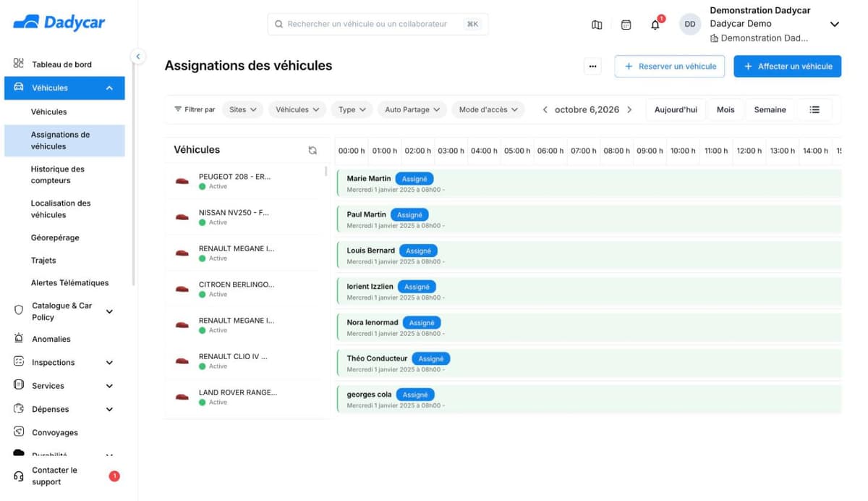Open Nora lenormad assignment bar
868x501 pixels.
[x=590, y=327]
